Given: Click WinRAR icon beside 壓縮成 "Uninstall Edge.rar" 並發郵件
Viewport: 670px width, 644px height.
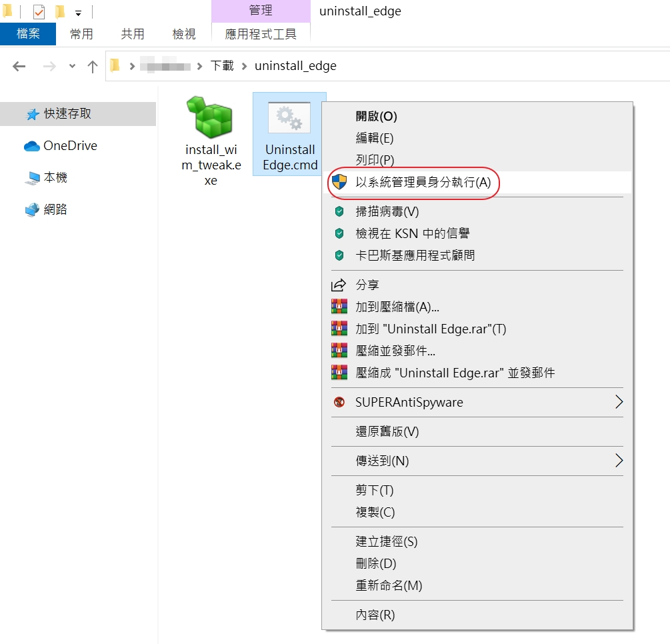Looking at the screenshot, I should pos(339,373).
